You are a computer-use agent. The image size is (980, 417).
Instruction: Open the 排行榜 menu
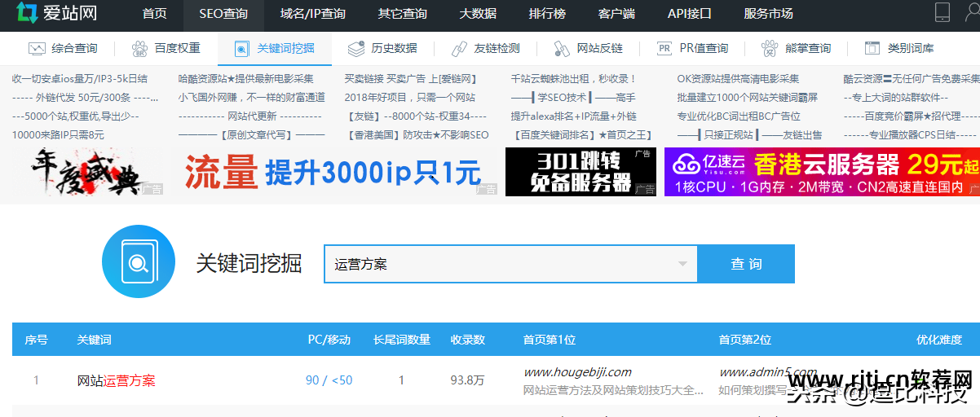548,14
